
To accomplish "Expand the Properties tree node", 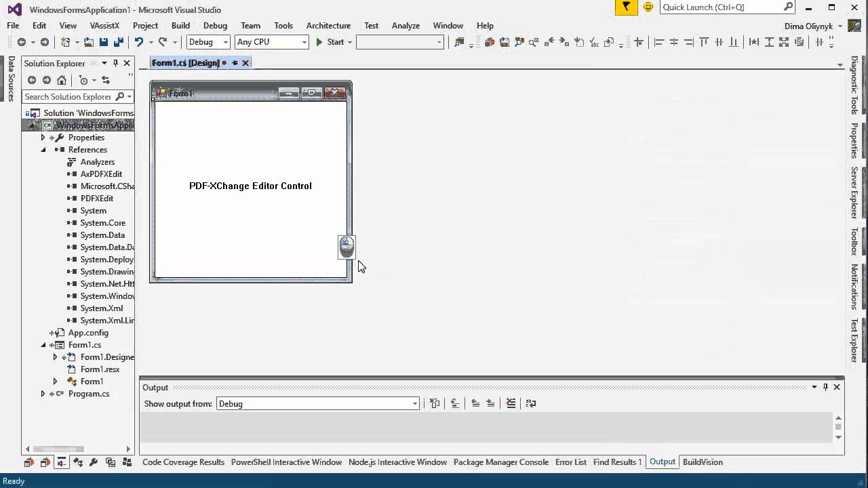I will click(43, 138).
